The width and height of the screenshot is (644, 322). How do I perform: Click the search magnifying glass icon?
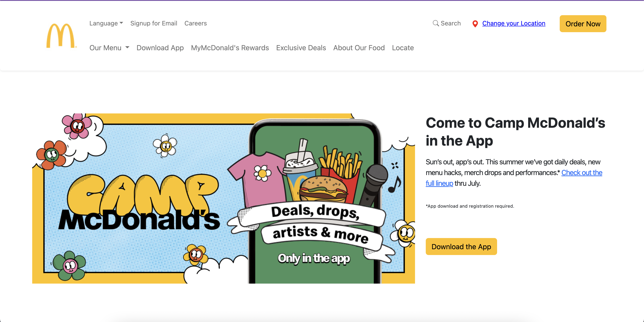[436, 23]
